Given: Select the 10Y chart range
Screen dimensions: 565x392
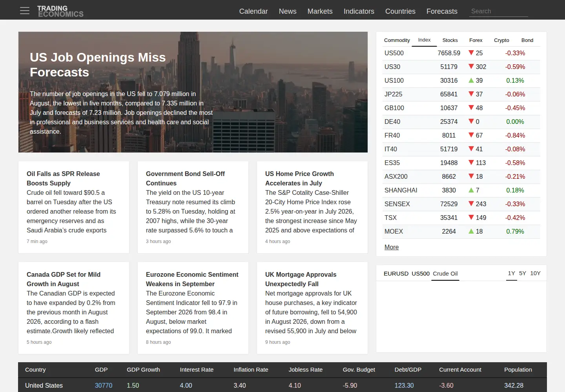Looking at the screenshot, I should (535, 273).
